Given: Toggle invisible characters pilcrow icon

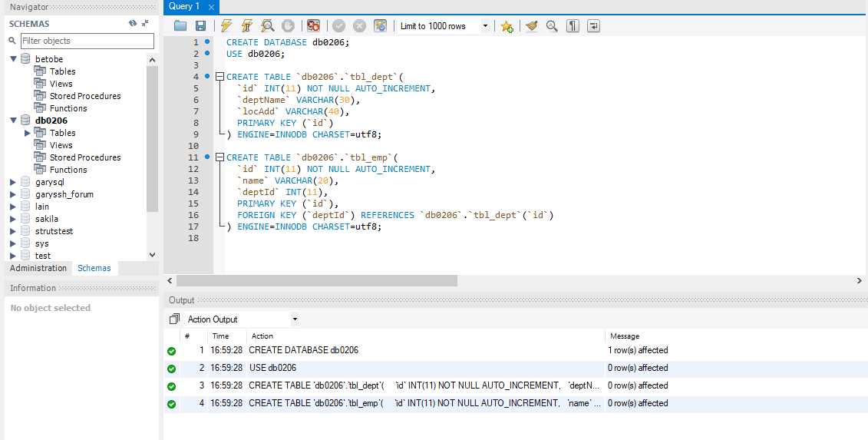Looking at the screenshot, I should coord(573,26).
